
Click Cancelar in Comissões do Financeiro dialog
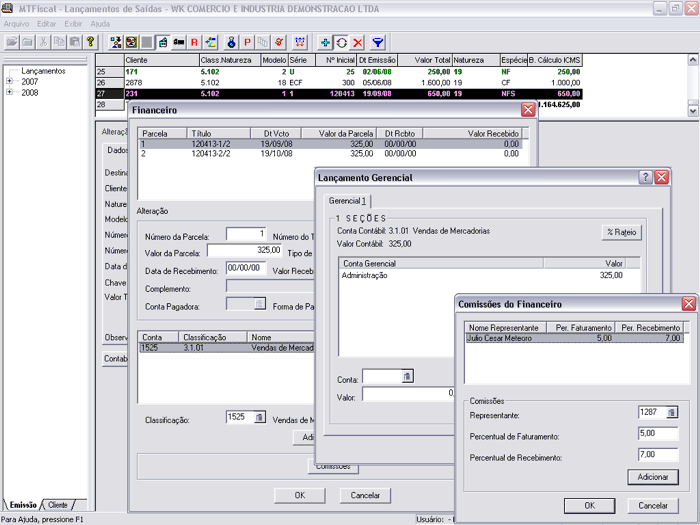[x=653, y=505]
